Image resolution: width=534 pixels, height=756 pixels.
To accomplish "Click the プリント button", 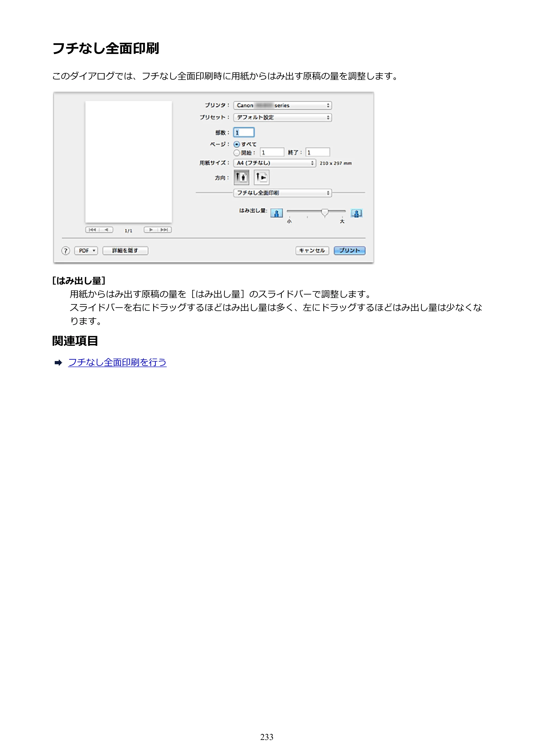I will (x=350, y=251).
